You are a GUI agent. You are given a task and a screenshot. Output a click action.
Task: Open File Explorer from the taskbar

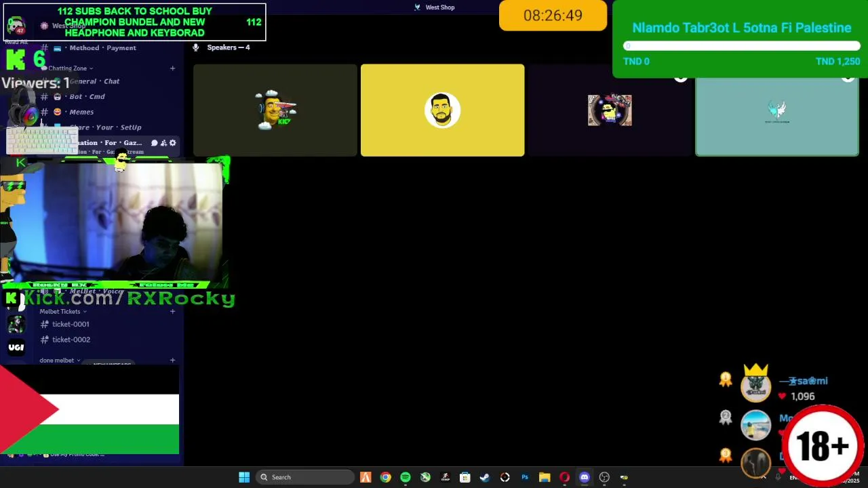pyautogui.click(x=545, y=477)
